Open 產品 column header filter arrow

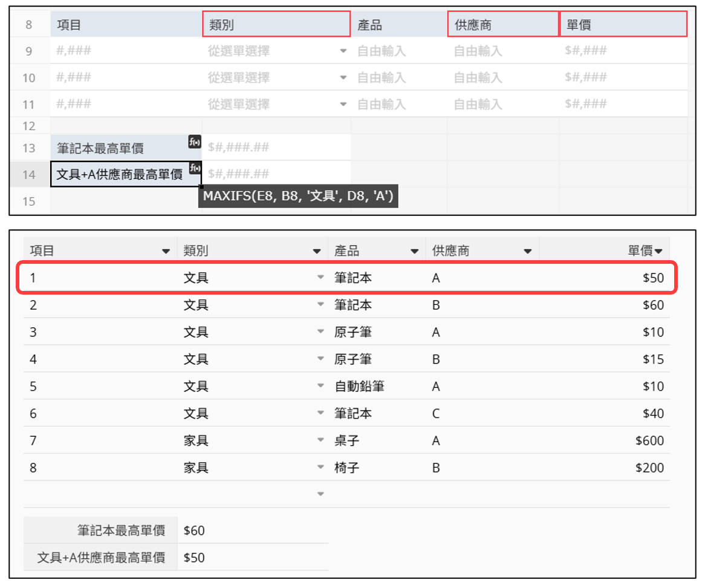coord(414,251)
